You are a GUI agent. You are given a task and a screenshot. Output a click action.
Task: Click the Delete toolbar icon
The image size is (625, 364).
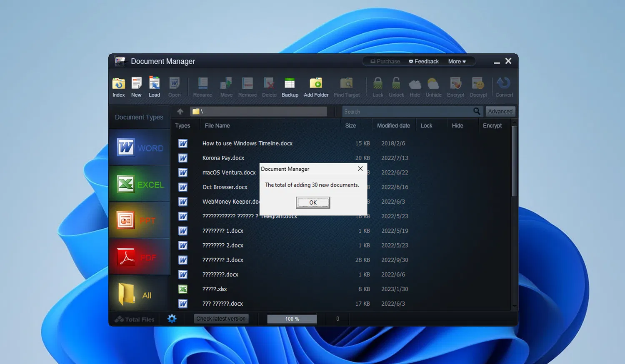click(269, 84)
